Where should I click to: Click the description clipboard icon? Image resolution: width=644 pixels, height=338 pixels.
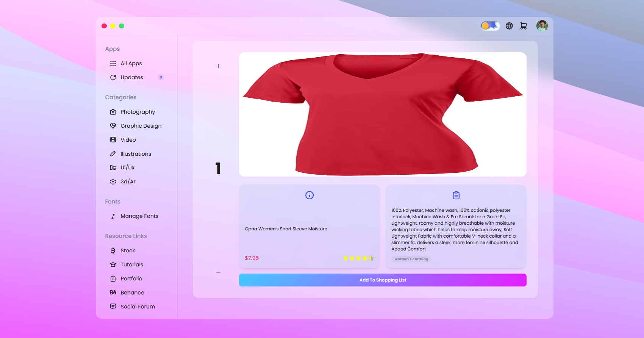pyautogui.click(x=456, y=195)
